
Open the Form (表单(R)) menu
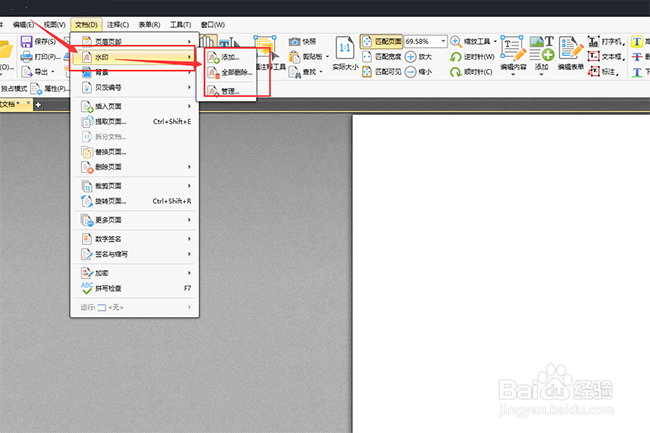[x=149, y=25]
